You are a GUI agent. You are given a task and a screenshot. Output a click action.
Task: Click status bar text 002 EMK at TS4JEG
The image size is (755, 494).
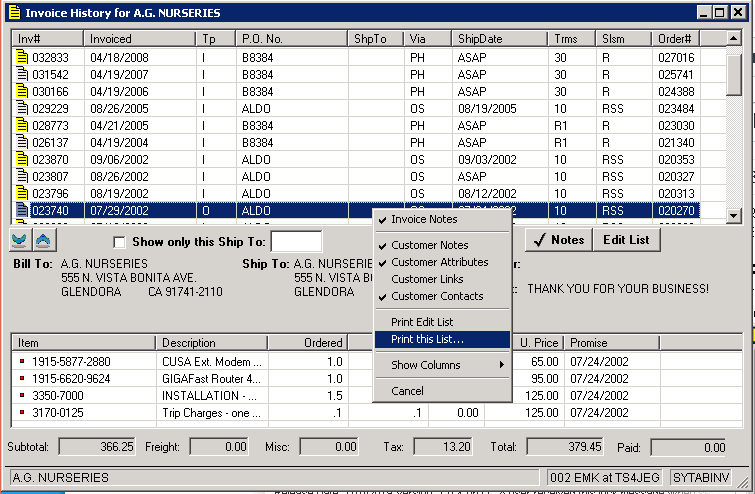point(605,478)
